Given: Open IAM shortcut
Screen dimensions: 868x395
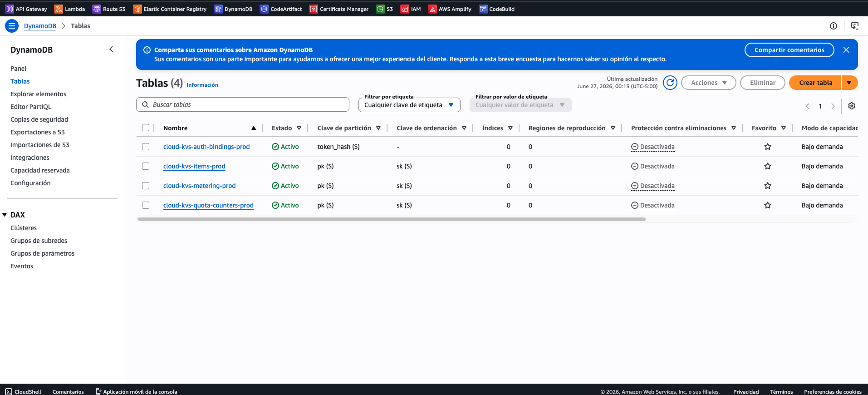Looking at the screenshot, I should pyautogui.click(x=411, y=9).
